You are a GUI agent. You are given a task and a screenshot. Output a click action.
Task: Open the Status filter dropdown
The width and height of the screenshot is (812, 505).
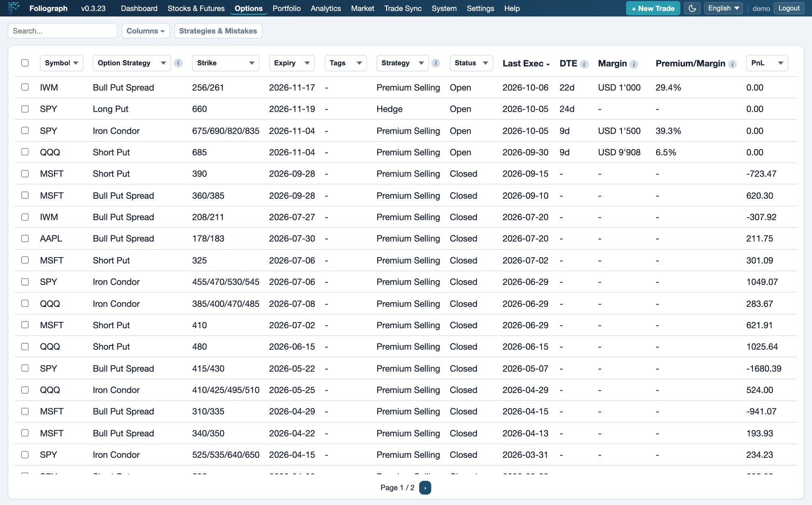coord(471,63)
